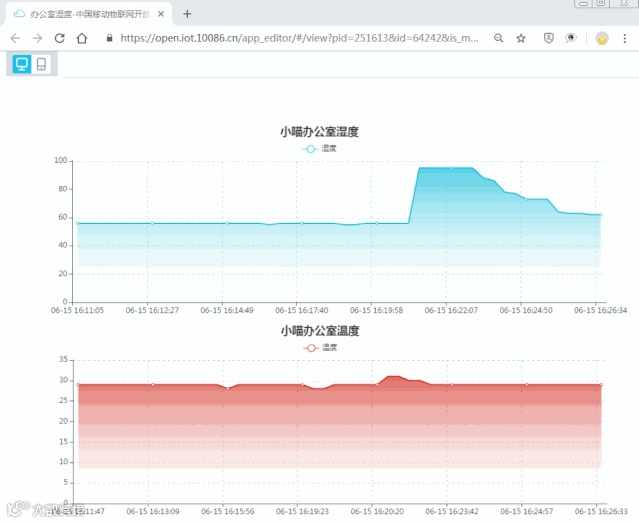Click the x-axis label 06-15 16:23:42
This screenshot has height=523, width=639.
452,511
